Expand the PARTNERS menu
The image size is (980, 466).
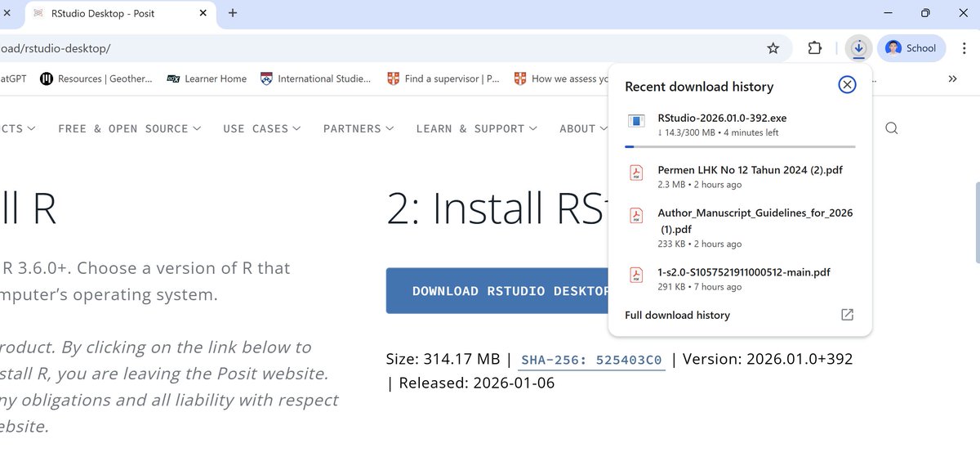click(359, 128)
